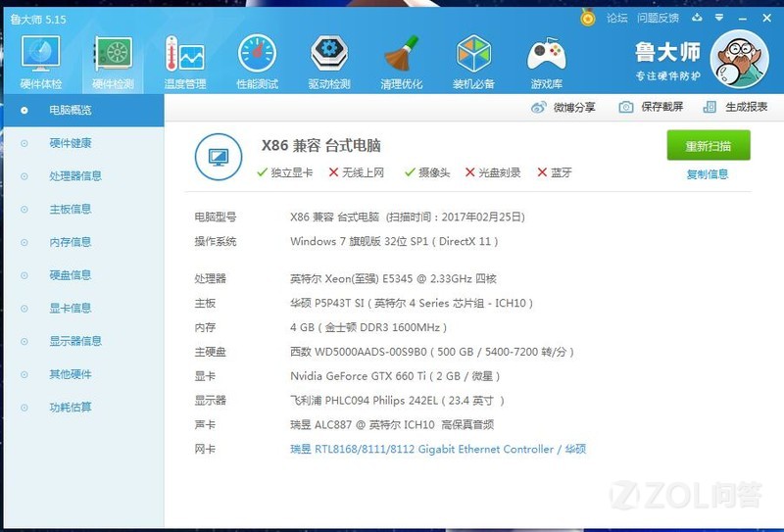Click the 复制信息 copy info link
The height and width of the screenshot is (532, 784).
pos(708,174)
